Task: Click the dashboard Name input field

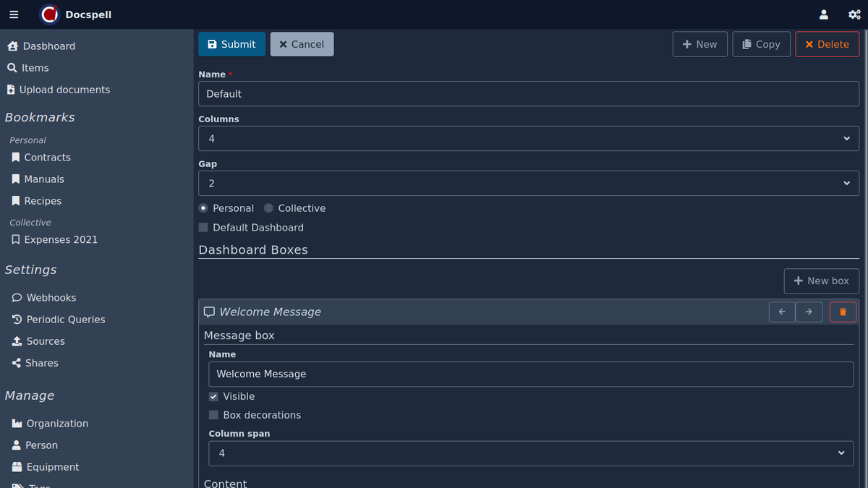Action: pyautogui.click(x=528, y=94)
